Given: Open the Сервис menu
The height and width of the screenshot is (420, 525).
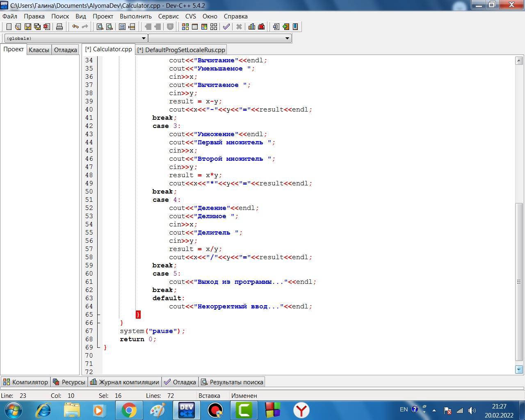Looking at the screenshot, I should [x=168, y=16].
